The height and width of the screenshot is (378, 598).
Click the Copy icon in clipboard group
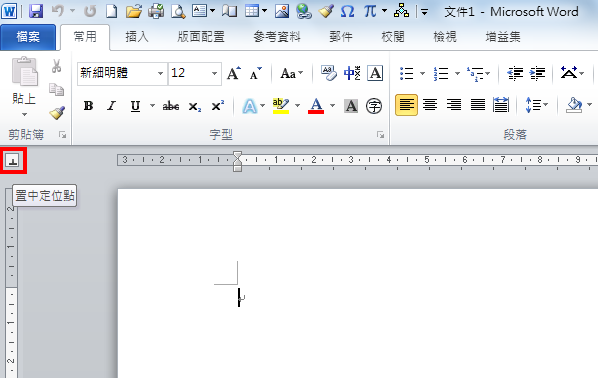tap(56, 90)
